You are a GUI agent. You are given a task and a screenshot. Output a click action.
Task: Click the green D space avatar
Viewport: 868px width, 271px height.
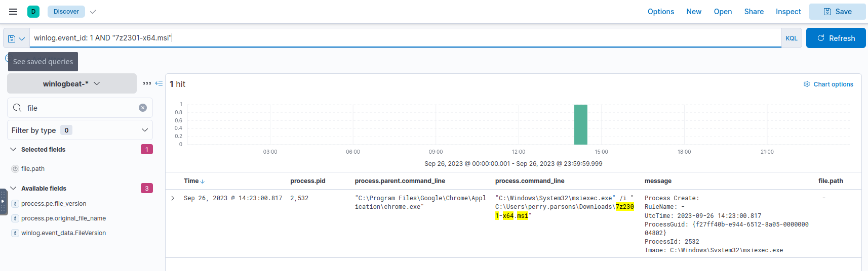(33, 12)
